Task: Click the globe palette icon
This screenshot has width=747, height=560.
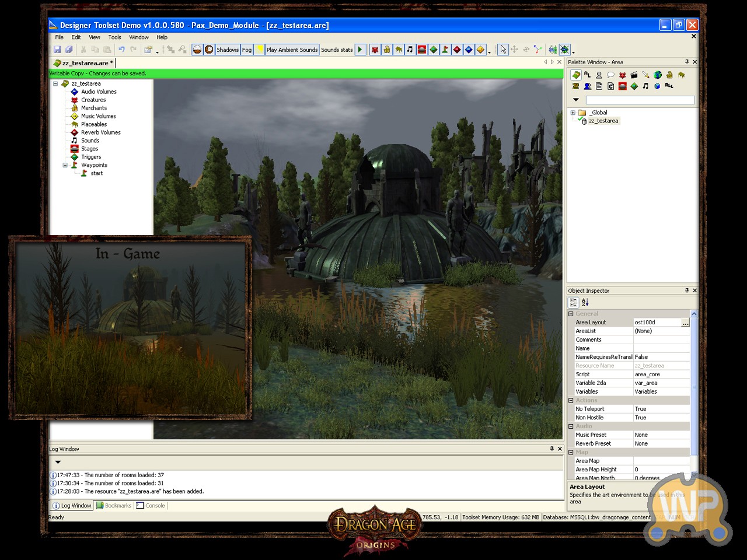Action: point(658,75)
